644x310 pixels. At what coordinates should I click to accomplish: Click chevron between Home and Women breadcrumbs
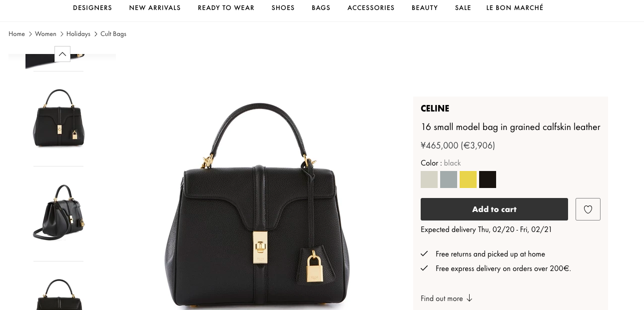point(30,34)
